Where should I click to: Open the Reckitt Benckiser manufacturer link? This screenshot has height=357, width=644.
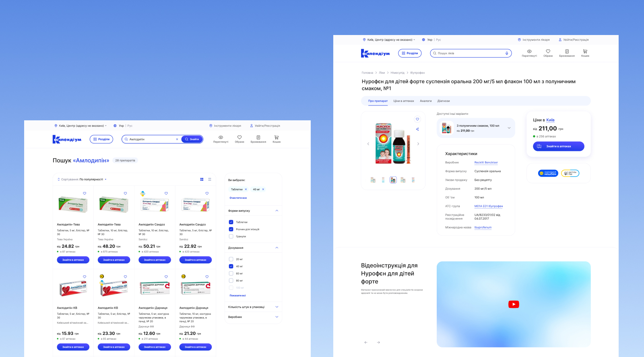[486, 163]
